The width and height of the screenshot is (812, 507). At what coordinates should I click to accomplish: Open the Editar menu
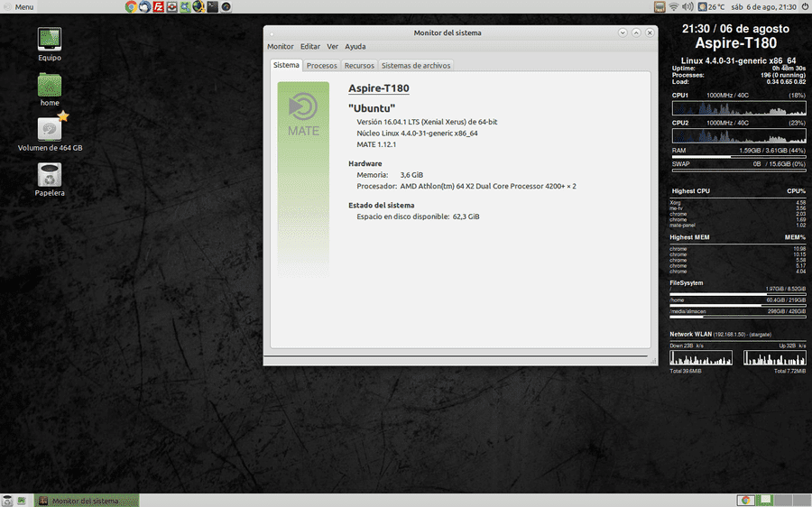[x=310, y=46]
